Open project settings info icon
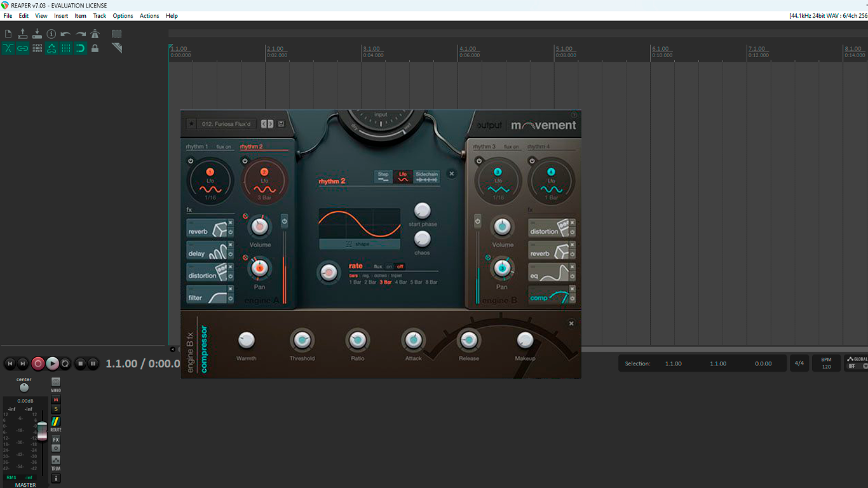This screenshot has width=868, height=488. coord(51,34)
